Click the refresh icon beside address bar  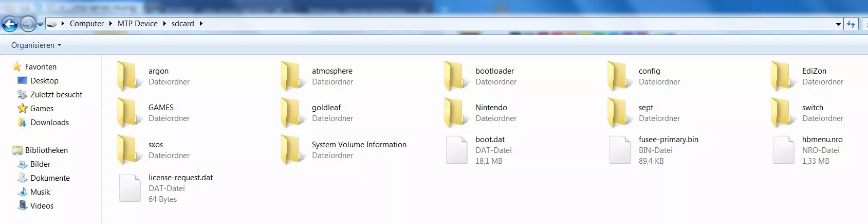(851, 24)
